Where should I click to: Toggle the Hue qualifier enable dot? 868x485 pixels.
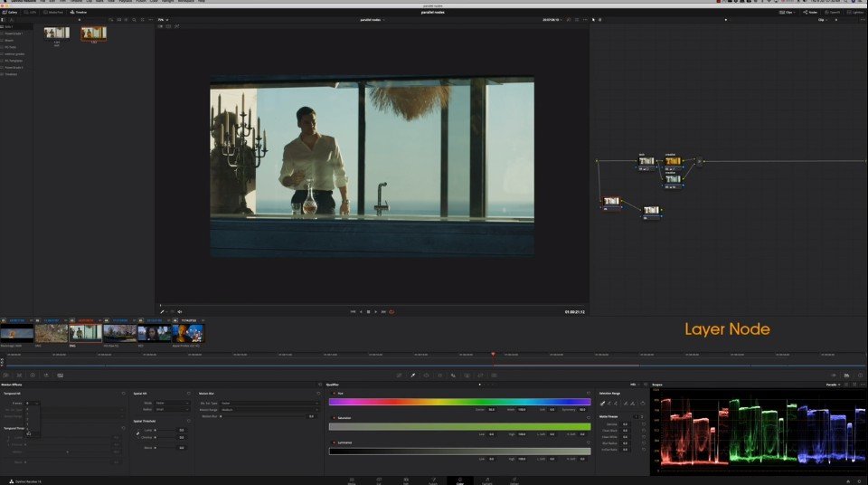pos(334,394)
